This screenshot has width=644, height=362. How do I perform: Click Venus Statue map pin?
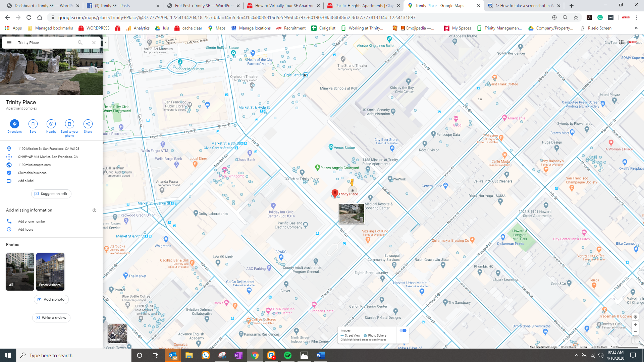click(x=331, y=147)
